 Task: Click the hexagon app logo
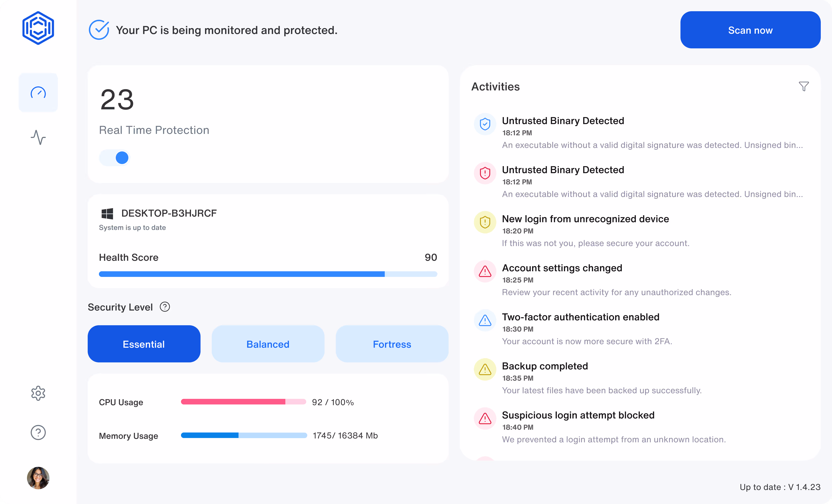38,28
